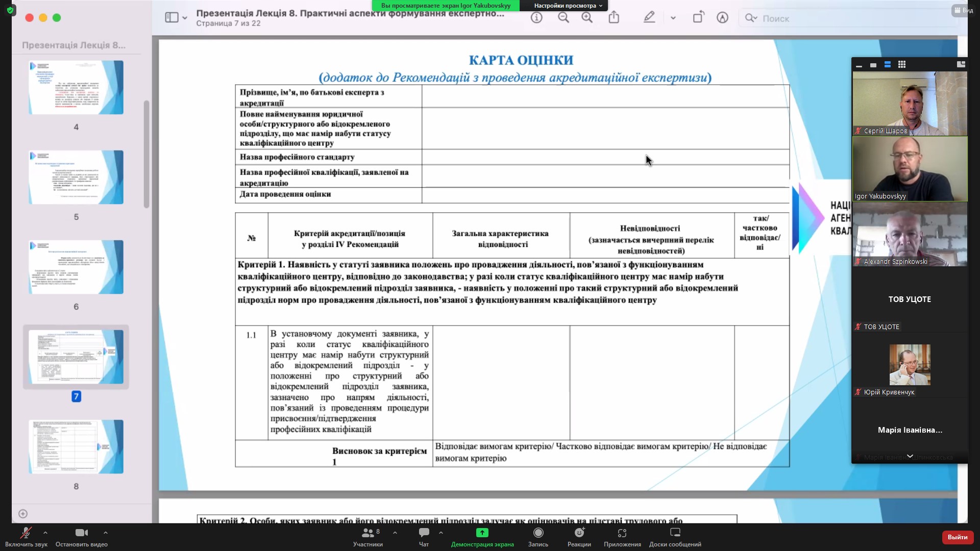Open Доски сообщений whiteboards
The image size is (980, 551).
click(x=675, y=537)
